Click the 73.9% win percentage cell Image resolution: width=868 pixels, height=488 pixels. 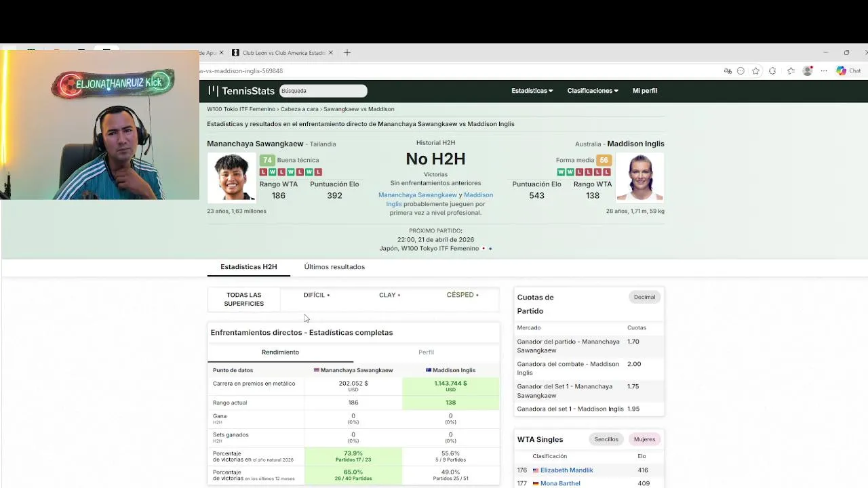(353, 457)
